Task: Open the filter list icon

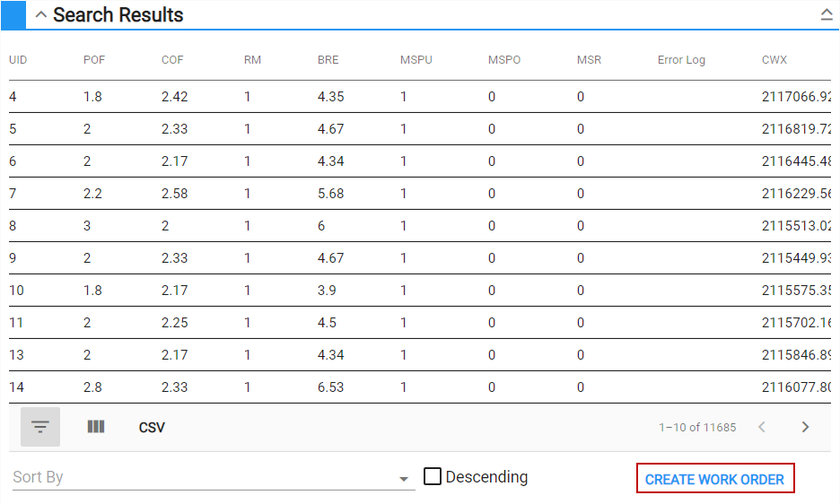Action: coord(40,427)
